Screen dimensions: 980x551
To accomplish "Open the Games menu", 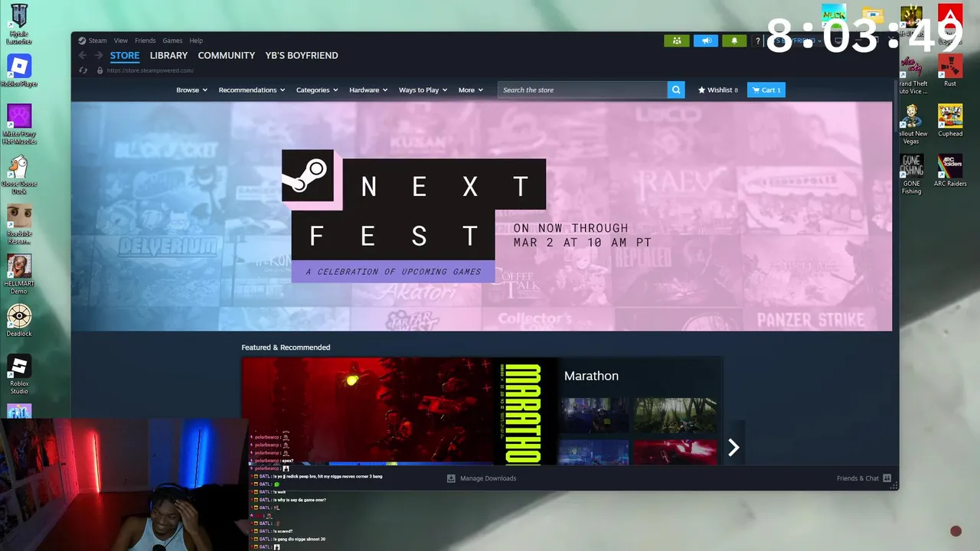I will [172, 41].
